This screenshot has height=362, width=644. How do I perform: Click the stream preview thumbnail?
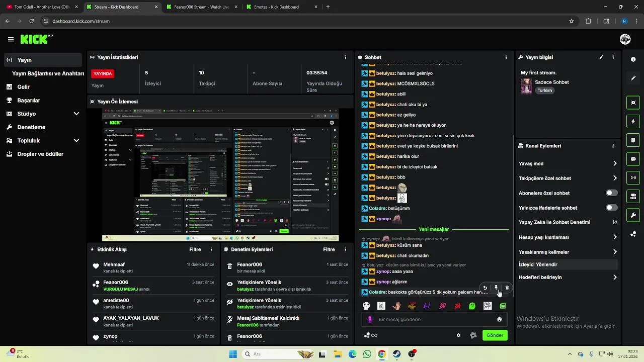coord(220,174)
